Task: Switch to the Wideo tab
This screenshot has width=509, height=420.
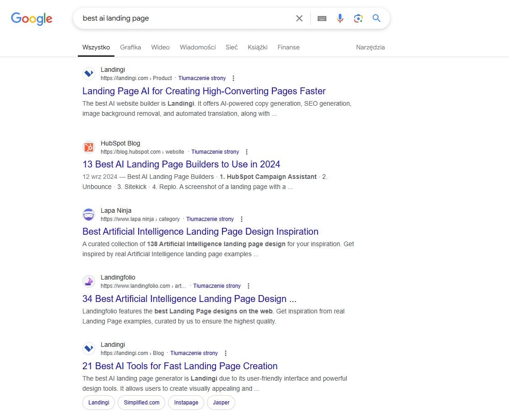Action: tap(160, 48)
